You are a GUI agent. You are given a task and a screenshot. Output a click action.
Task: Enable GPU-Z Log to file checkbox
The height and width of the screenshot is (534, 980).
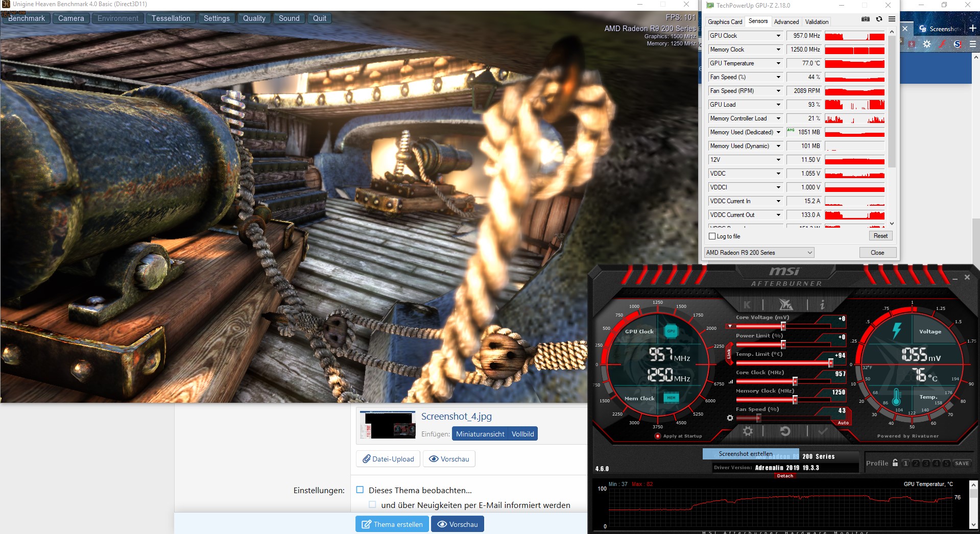pos(712,236)
